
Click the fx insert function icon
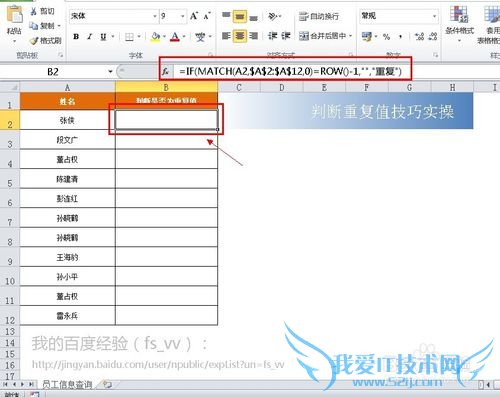166,71
